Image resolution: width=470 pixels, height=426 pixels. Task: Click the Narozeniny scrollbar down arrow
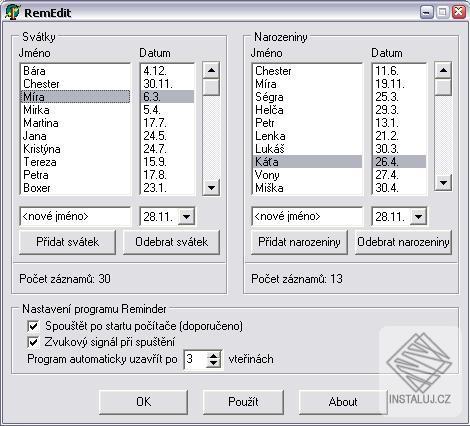click(x=443, y=183)
